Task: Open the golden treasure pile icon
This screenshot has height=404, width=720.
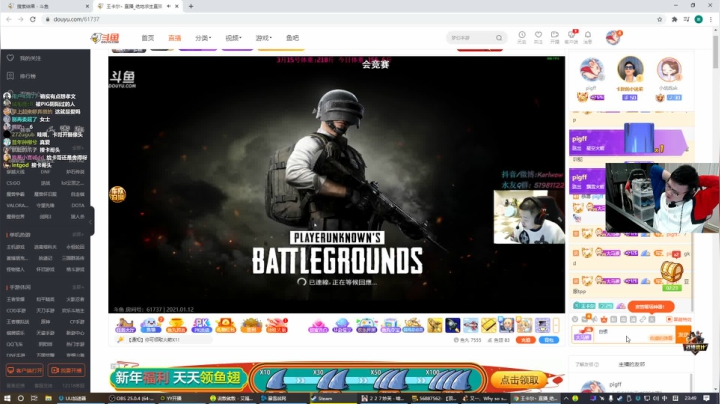Action: tap(251, 325)
